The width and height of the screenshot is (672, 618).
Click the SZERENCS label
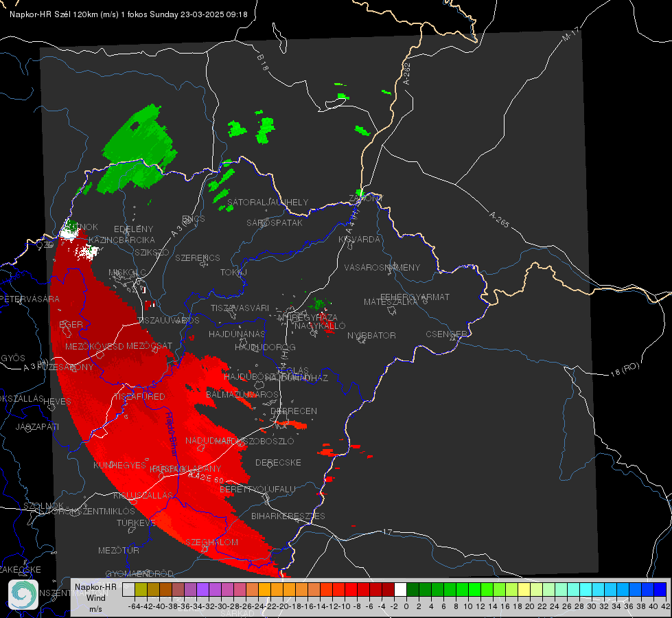pos(198,257)
